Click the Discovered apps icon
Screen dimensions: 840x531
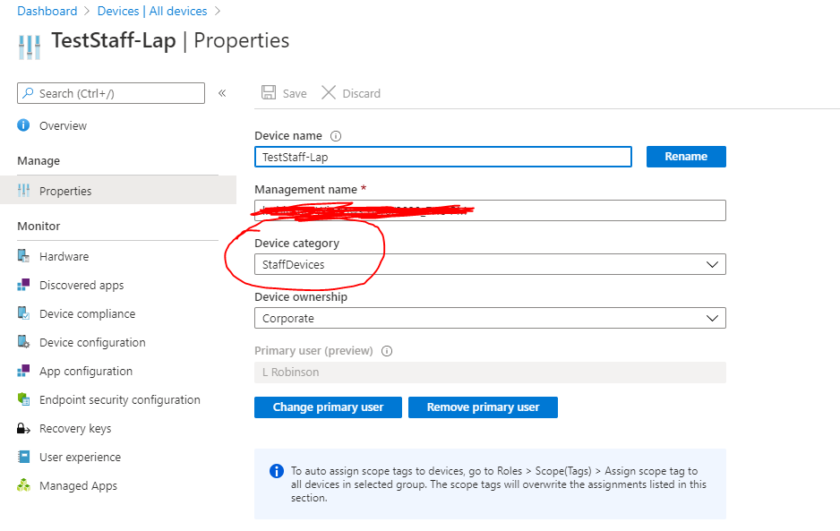(x=24, y=285)
